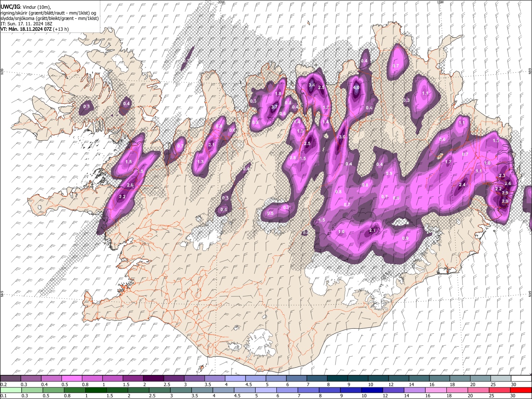The width and height of the screenshot is (532, 399).
Task: Click the '15W' longitude label on the top edge
Action: 440,2
